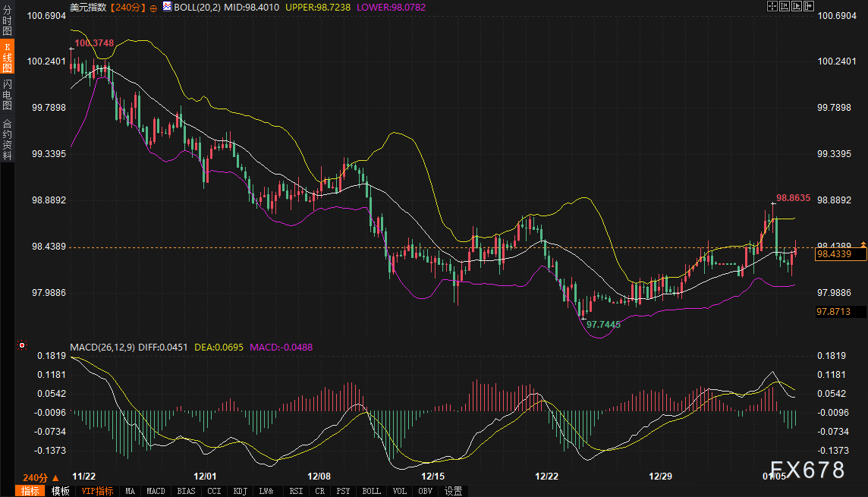The image size is (868, 497).
Task: Click the VIP指标 tab at bottom
Action: pyautogui.click(x=96, y=491)
